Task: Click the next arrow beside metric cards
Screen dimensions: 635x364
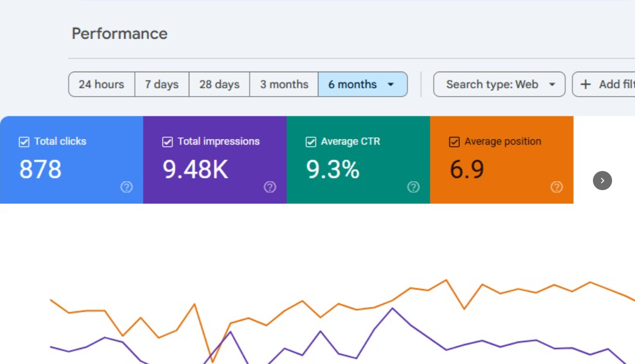Action: 602,181
